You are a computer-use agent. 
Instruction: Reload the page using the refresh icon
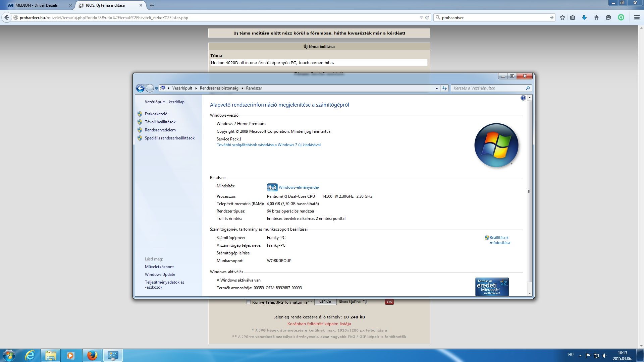click(427, 17)
